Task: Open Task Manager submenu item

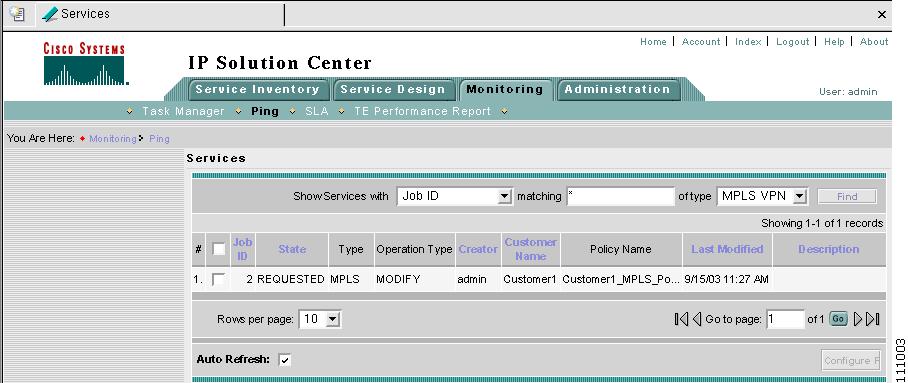Action: [x=183, y=111]
